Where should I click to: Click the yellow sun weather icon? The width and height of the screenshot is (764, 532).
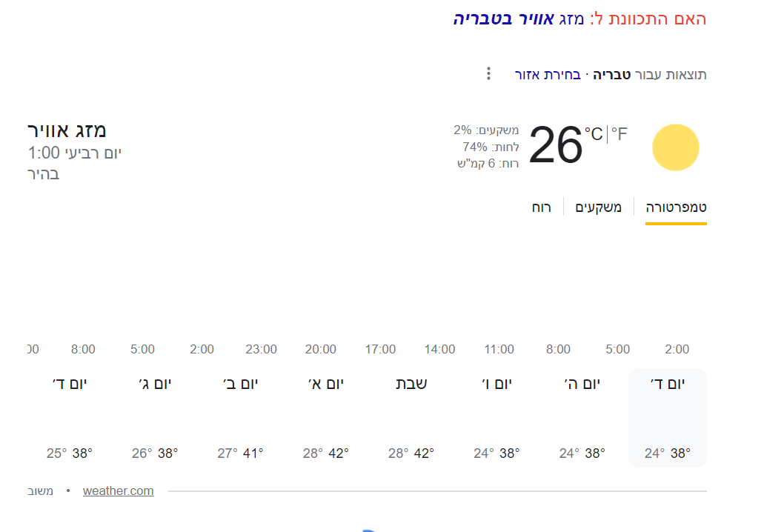point(675,147)
